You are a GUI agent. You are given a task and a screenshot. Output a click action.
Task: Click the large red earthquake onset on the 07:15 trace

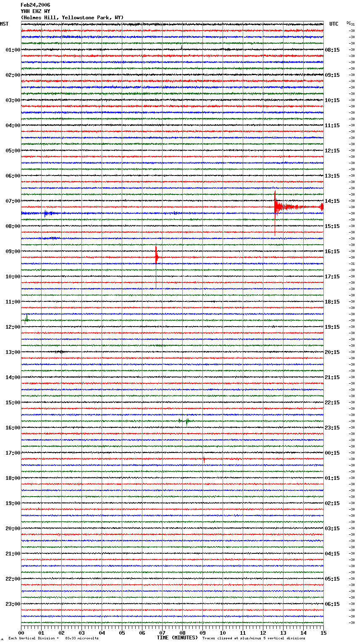click(276, 207)
